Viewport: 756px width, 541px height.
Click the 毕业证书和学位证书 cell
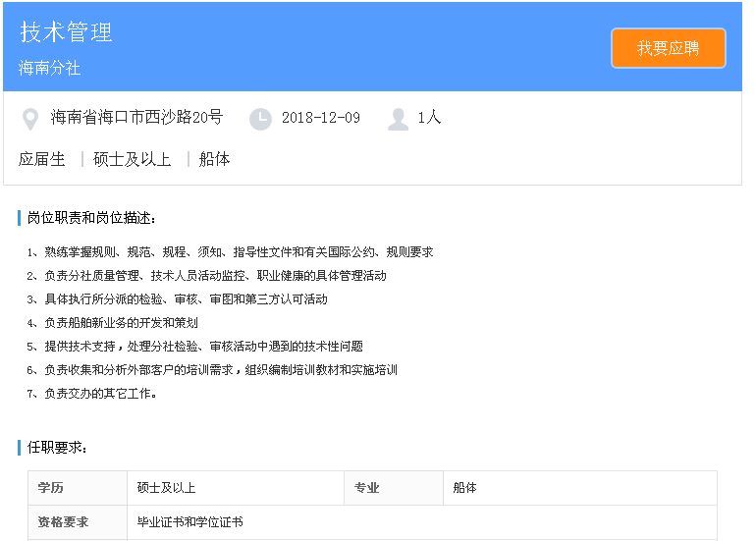point(422,522)
